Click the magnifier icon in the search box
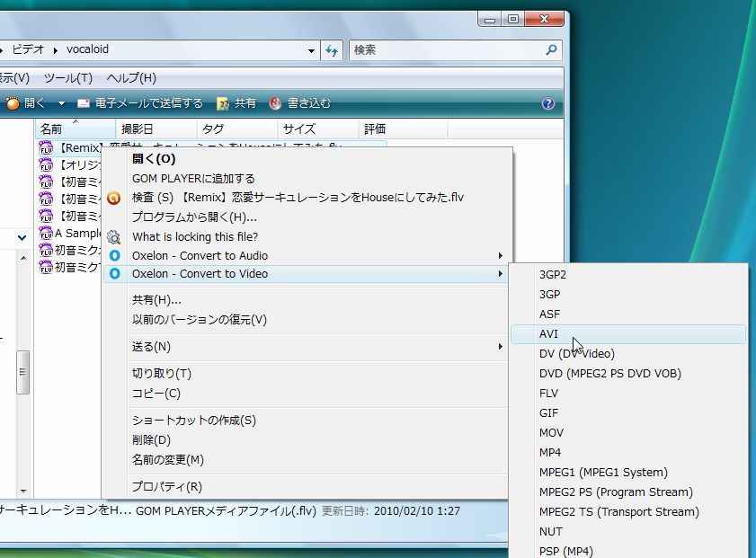The width and height of the screenshot is (756, 558). coord(551,49)
